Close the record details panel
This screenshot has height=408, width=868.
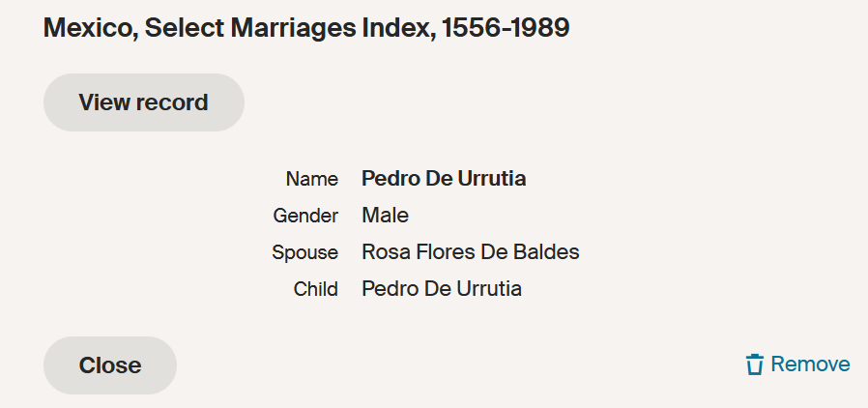110,364
